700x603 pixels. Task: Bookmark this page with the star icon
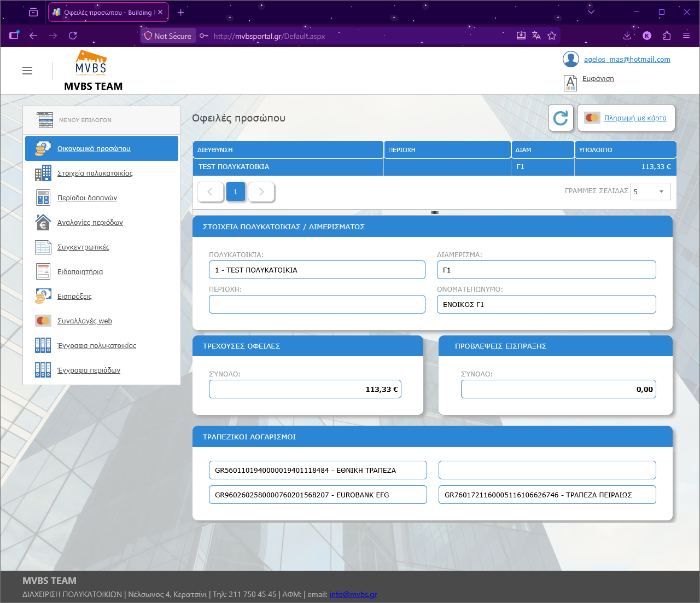(x=552, y=36)
